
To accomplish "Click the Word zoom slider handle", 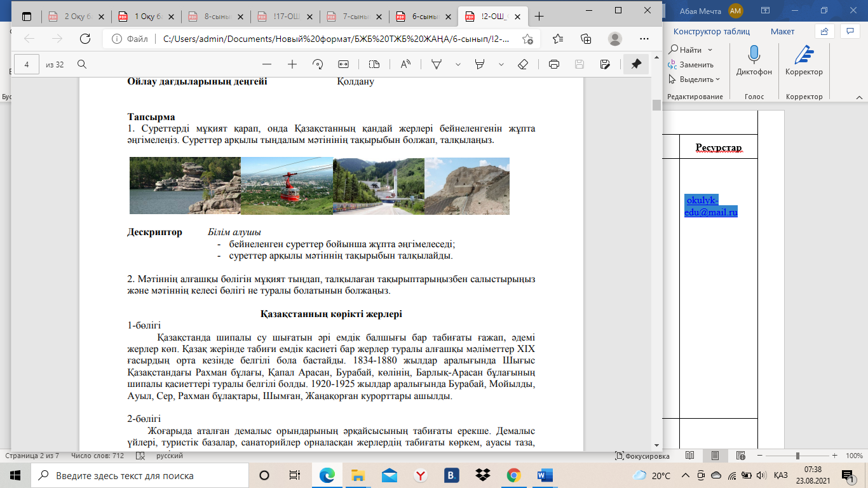I will point(797,456).
